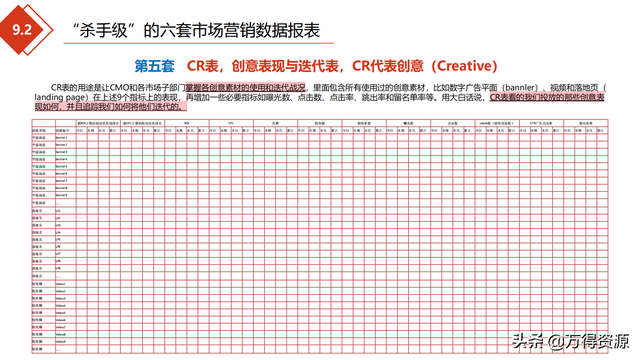Select the Video5 row label

61,313
